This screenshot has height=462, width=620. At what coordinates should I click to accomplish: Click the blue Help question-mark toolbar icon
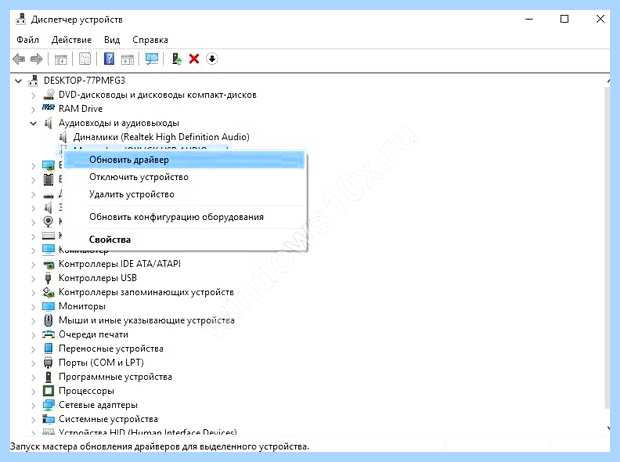(109, 59)
